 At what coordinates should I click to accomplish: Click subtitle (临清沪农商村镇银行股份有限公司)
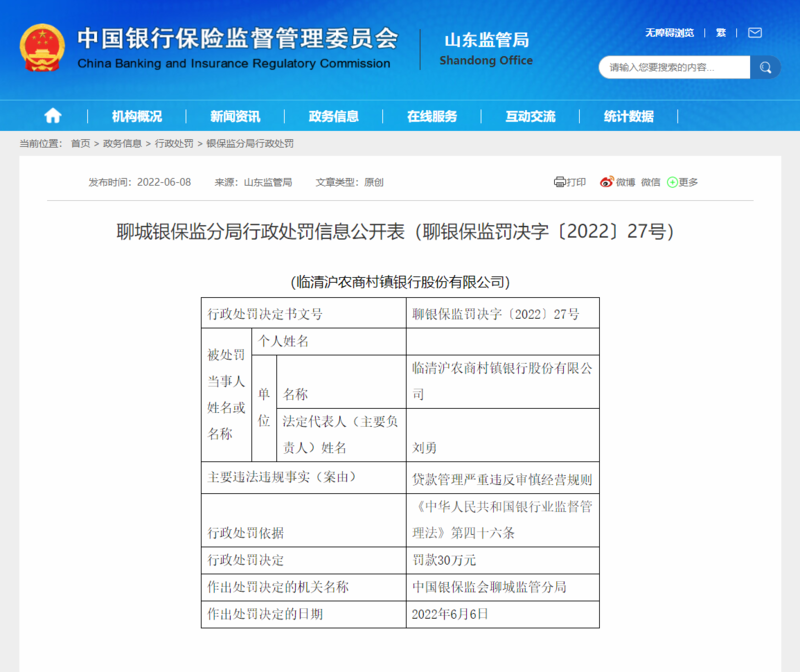401,282
